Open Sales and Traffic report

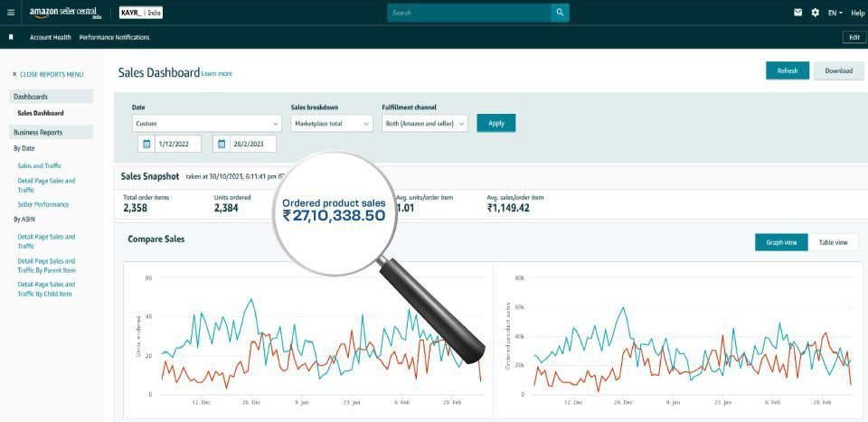point(40,166)
